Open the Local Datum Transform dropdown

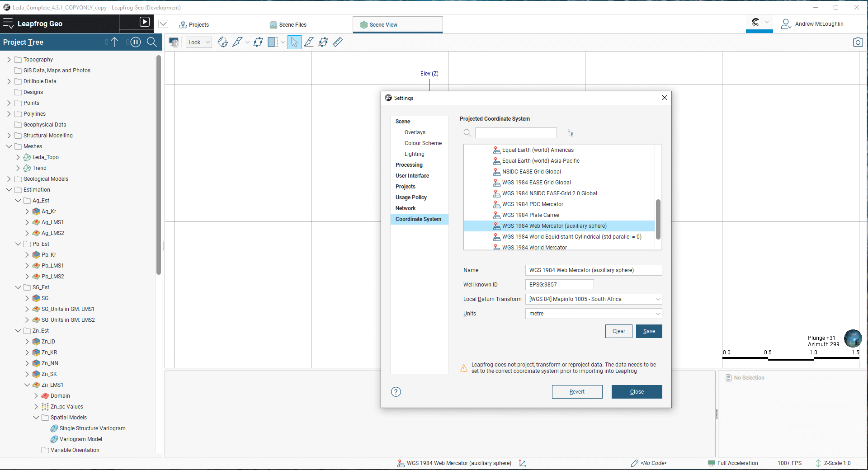point(594,299)
